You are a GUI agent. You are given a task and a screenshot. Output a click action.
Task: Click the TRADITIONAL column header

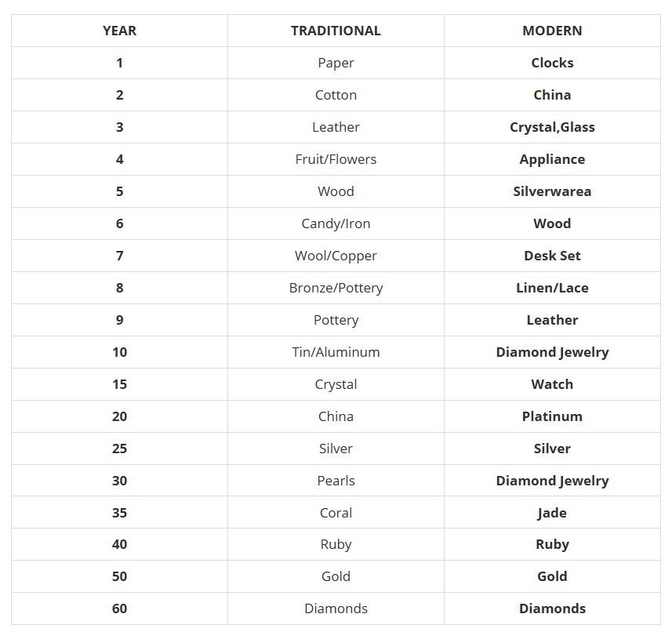tap(336, 31)
